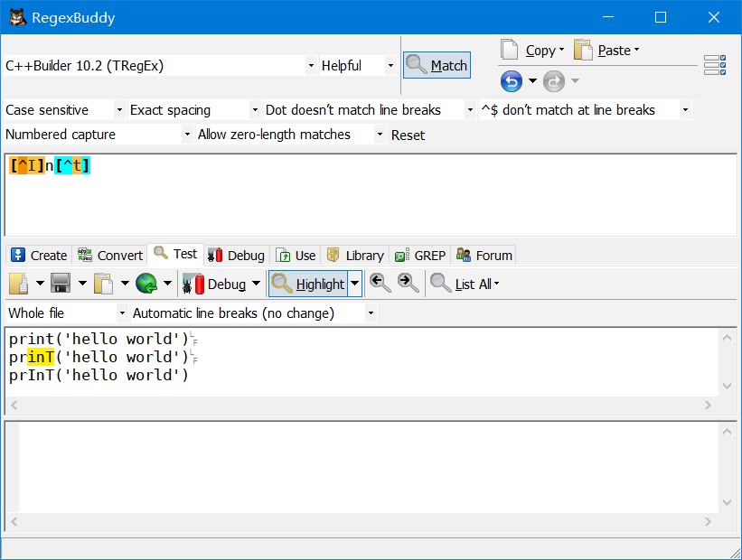Image resolution: width=742 pixels, height=560 pixels.
Task: Open the Undo history dropdown arrow
Action: pyautogui.click(x=532, y=81)
